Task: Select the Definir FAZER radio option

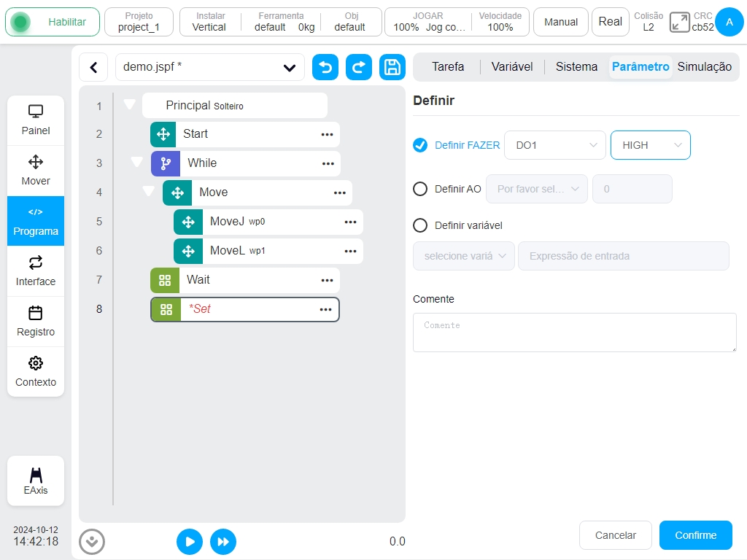Action: coord(420,145)
